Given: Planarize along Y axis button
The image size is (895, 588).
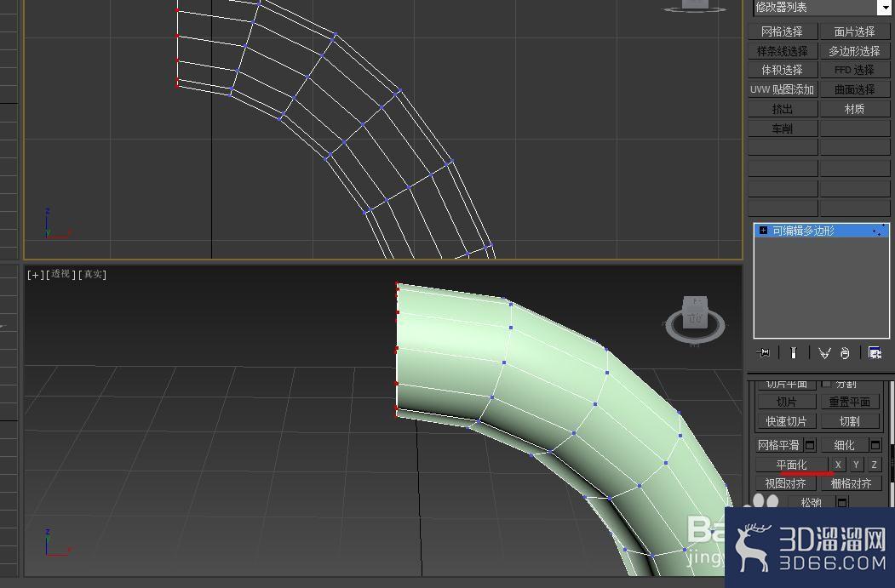Looking at the screenshot, I should click(856, 465).
